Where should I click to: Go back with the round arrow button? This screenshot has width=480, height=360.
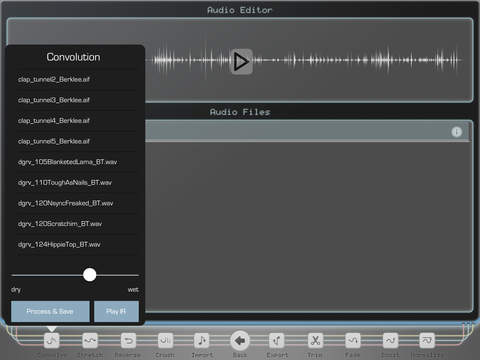click(x=240, y=341)
